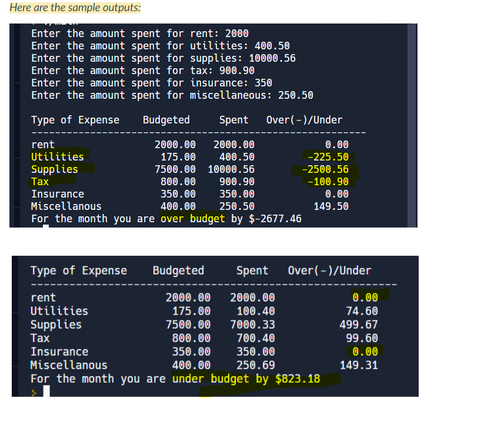Click the spent value 10000.56 in table
Screen dimensions: 481x448
point(231,169)
